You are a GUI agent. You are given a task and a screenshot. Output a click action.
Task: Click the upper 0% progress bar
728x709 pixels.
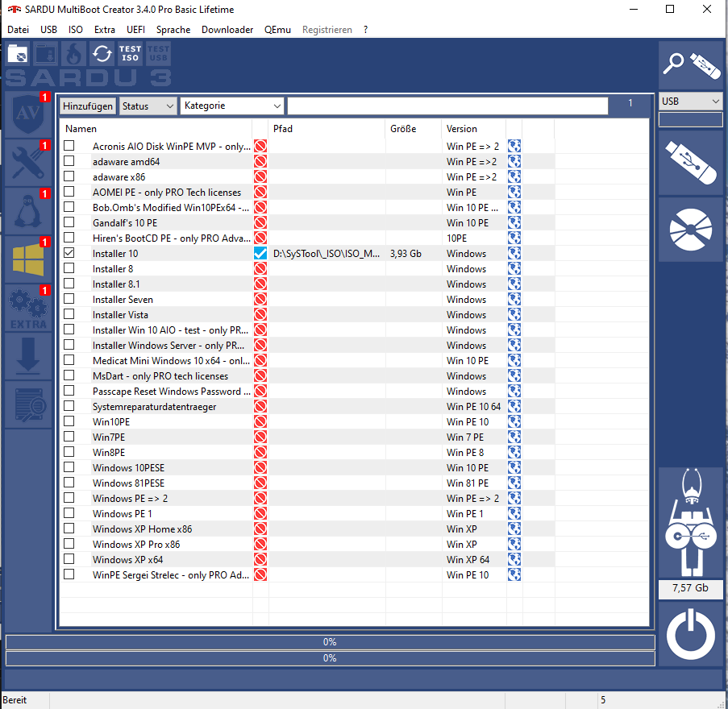330,642
